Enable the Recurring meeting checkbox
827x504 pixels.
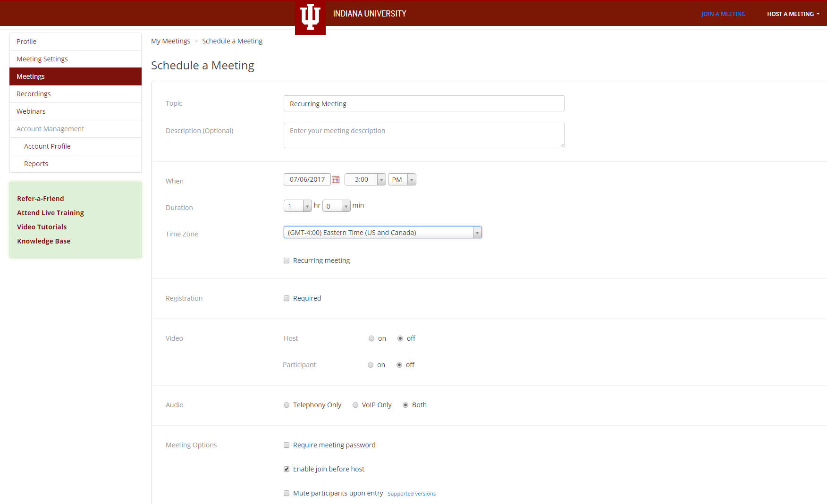[287, 260]
